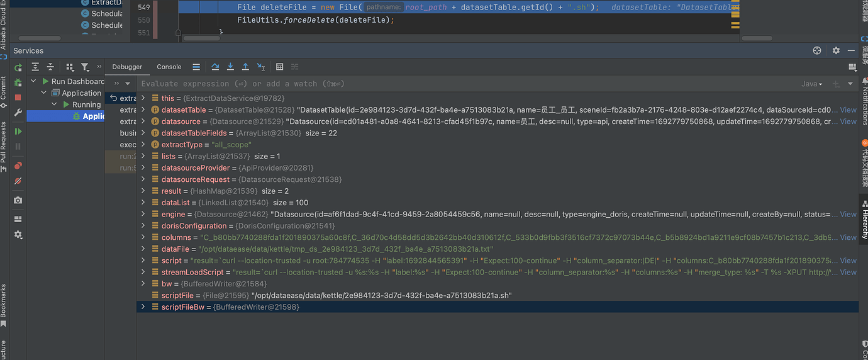
Task: Click the Run to Cursor icon
Action: 260,67
